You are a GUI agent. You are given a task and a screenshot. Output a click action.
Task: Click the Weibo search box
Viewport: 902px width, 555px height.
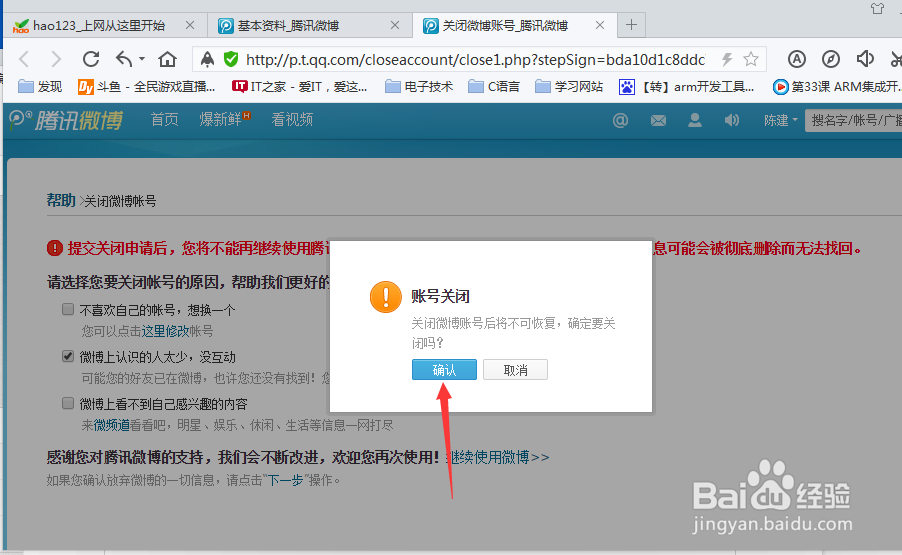(x=853, y=120)
